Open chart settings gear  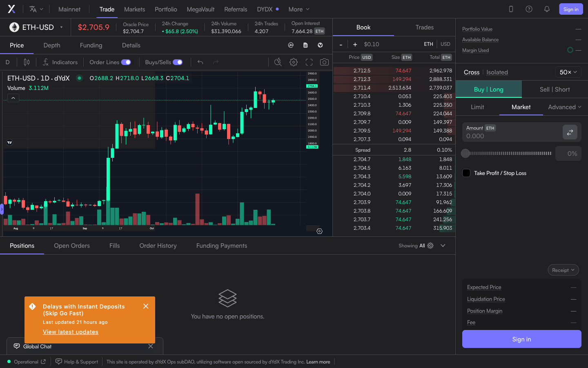click(294, 62)
